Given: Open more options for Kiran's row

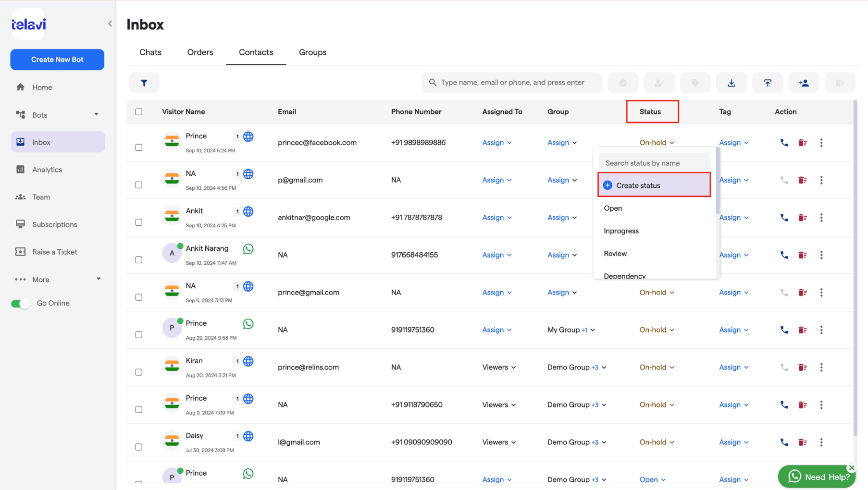Looking at the screenshot, I should [821, 367].
